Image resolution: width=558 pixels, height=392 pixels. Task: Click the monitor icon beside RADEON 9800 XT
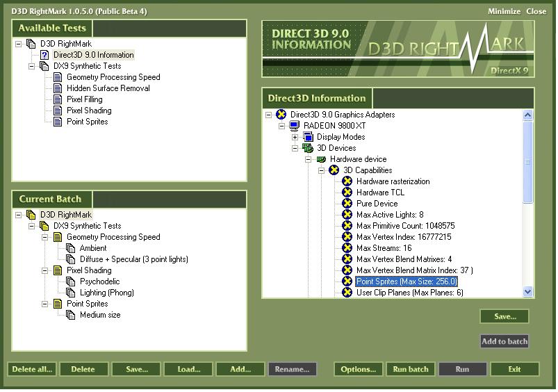295,126
